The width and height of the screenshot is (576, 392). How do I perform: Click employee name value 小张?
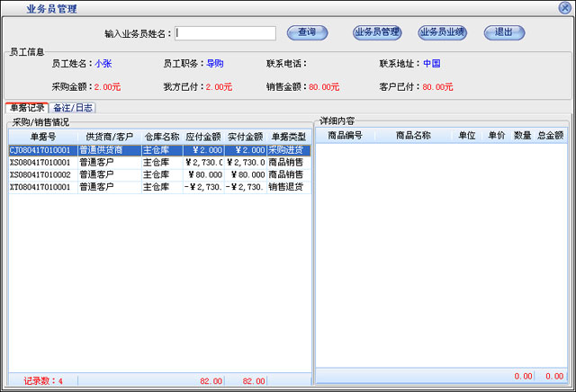tap(103, 64)
